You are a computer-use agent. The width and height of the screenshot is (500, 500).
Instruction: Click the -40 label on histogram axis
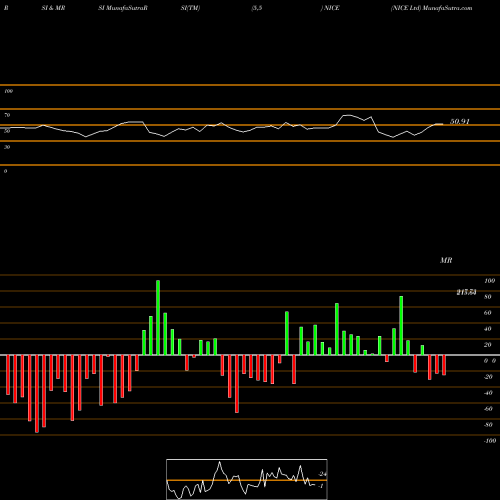point(488,393)
